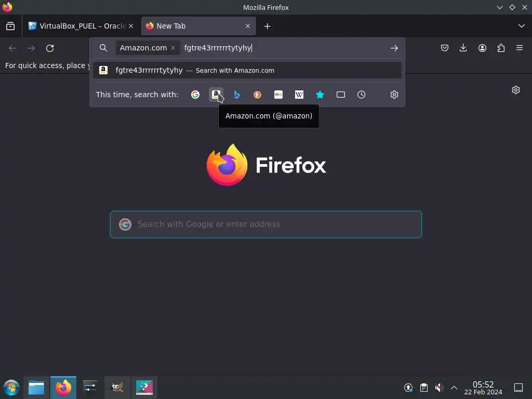Image resolution: width=532 pixels, height=399 pixels.
Task: Select eBay one-off search engine icon
Action: coord(278,95)
